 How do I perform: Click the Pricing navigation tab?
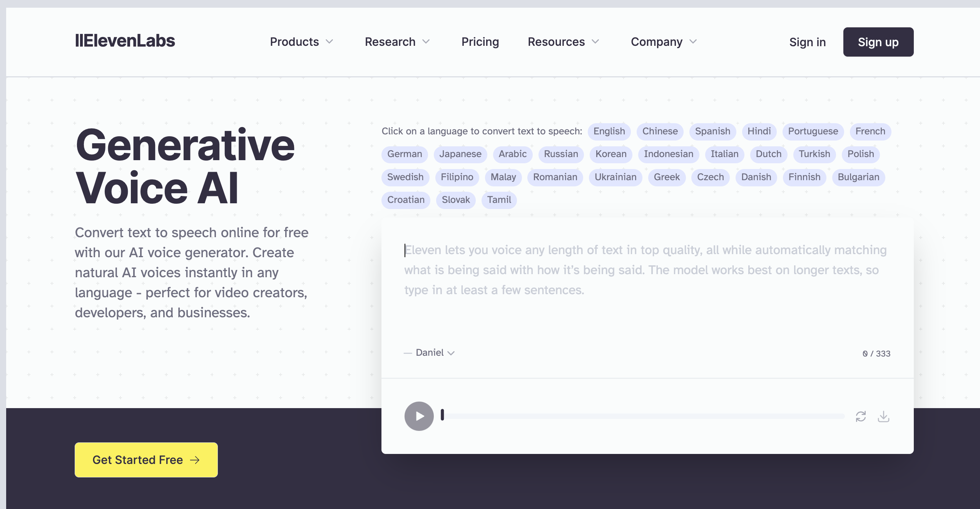(480, 42)
